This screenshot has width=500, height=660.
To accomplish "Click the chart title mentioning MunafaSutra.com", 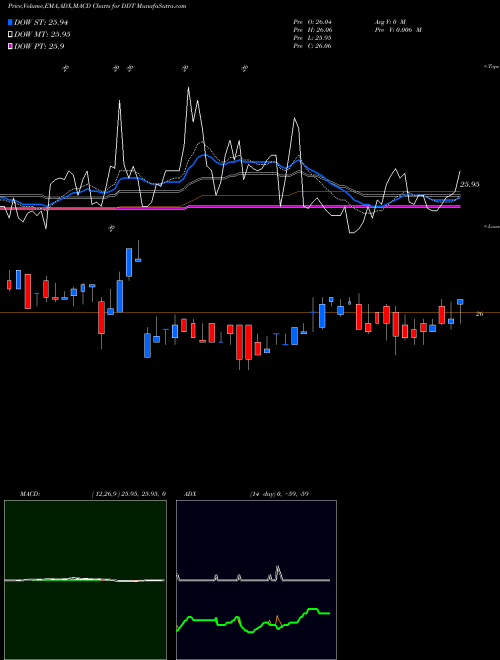I will click(97, 6).
